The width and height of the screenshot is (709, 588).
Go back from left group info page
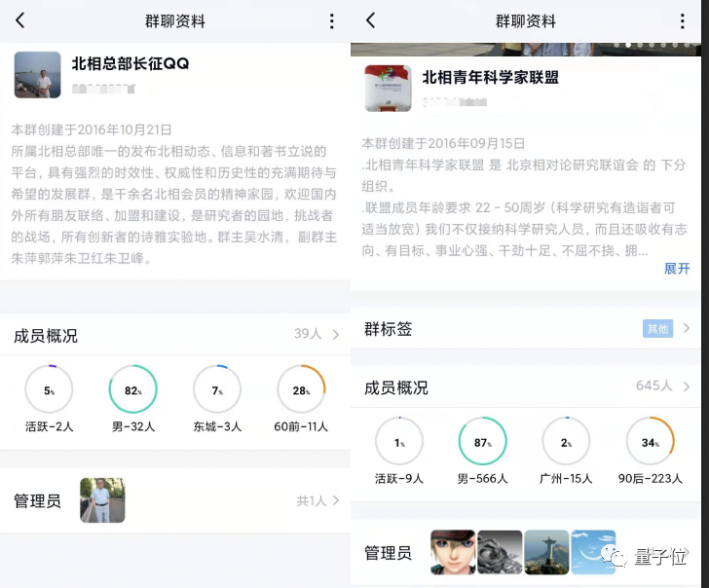[20, 20]
